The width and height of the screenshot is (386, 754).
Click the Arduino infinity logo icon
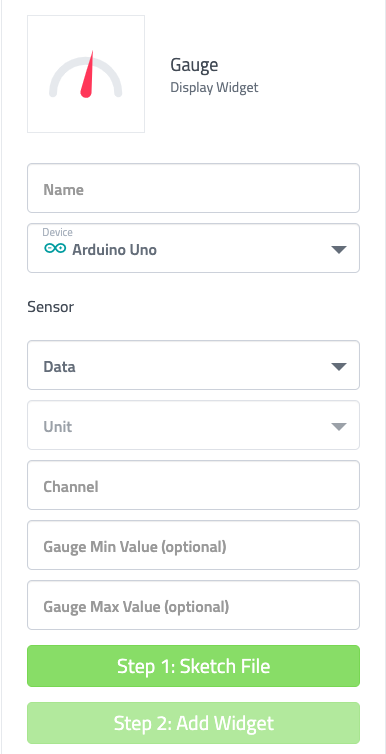pyautogui.click(x=55, y=249)
